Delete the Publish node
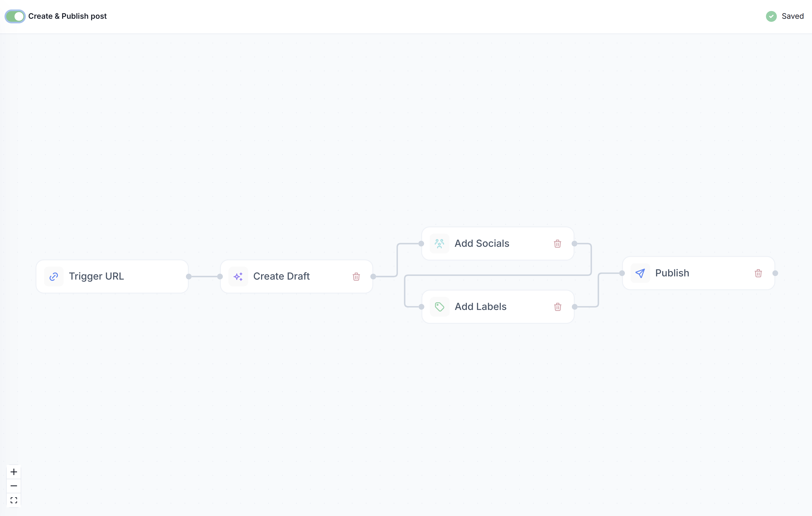Image resolution: width=812 pixels, height=516 pixels. click(x=758, y=273)
